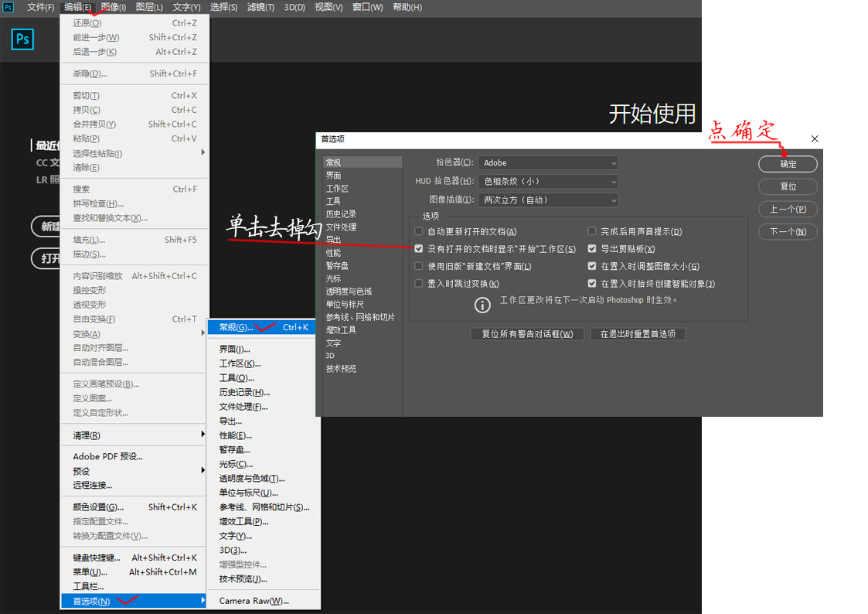Image resolution: width=868 pixels, height=614 pixels.
Task: Click 远程连接... in the Edit menu
Action: click(x=134, y=486)
